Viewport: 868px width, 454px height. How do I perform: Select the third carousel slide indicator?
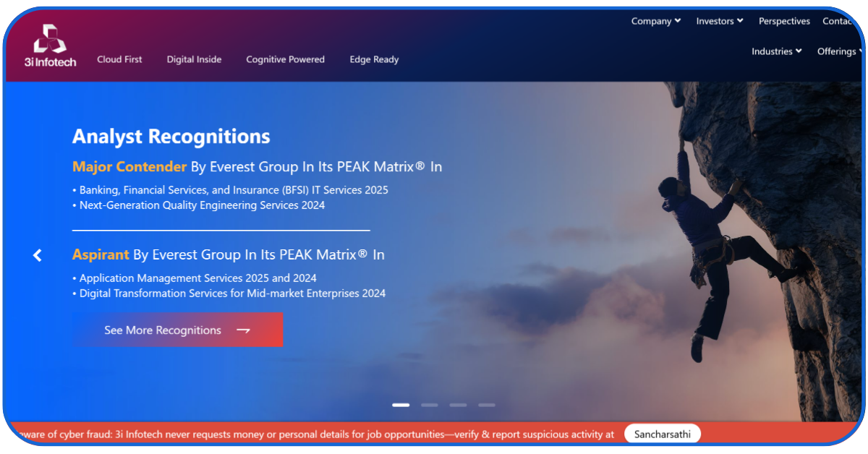tap(458, 405)
